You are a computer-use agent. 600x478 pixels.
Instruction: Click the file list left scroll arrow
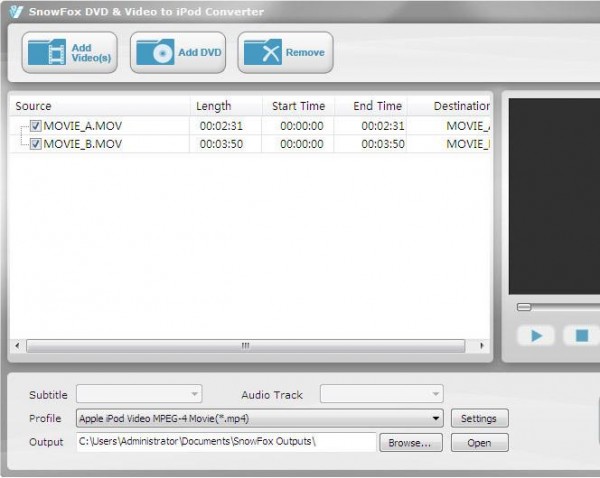(17, 346)
